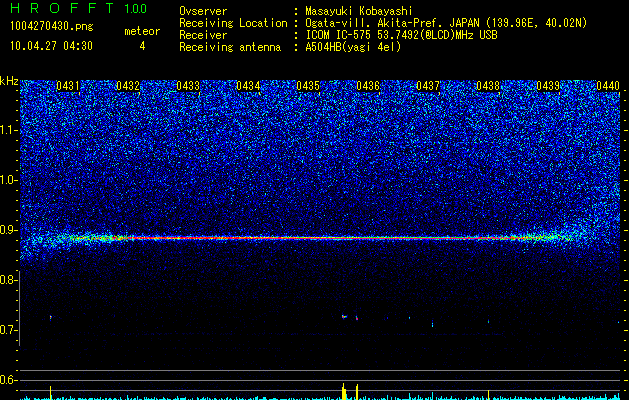Screen dimensions: 629x400
Task: Click the Receiving Location value text
Action: tap(446, 23)
